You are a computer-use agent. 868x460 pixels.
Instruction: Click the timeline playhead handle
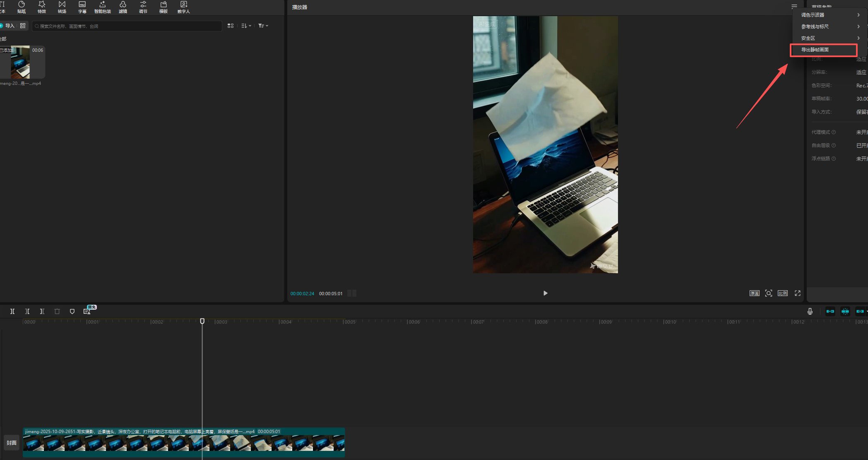[202, 321]
